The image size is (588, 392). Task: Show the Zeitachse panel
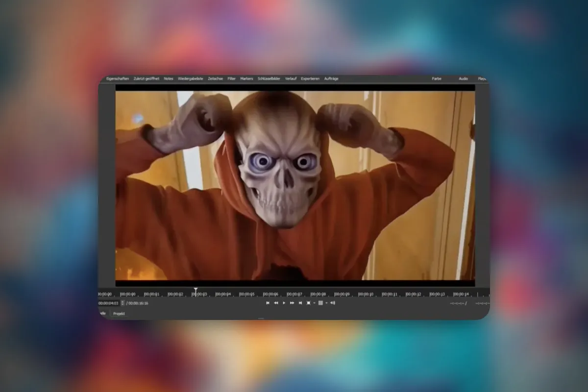click(216, 78)
